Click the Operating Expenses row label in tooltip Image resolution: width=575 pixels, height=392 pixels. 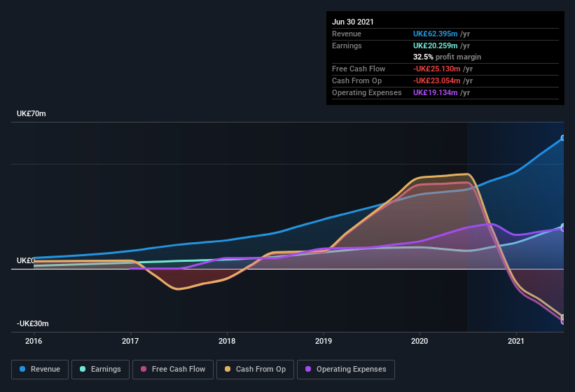pos(367,92)
